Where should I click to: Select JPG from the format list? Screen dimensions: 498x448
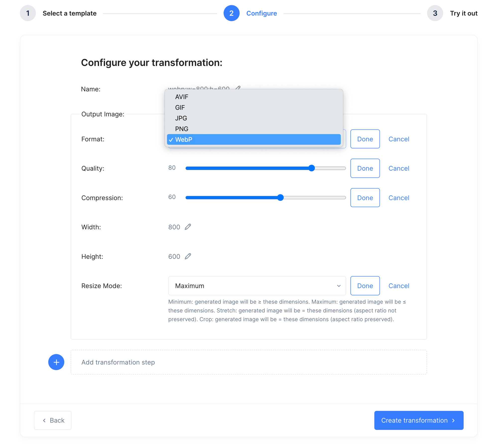[181, 118]
